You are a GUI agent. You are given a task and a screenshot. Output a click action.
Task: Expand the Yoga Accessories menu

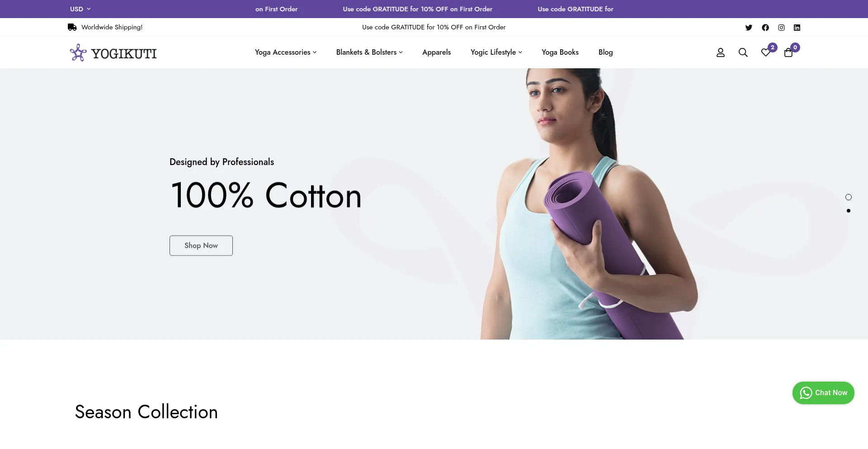click(x=286, y=52)
